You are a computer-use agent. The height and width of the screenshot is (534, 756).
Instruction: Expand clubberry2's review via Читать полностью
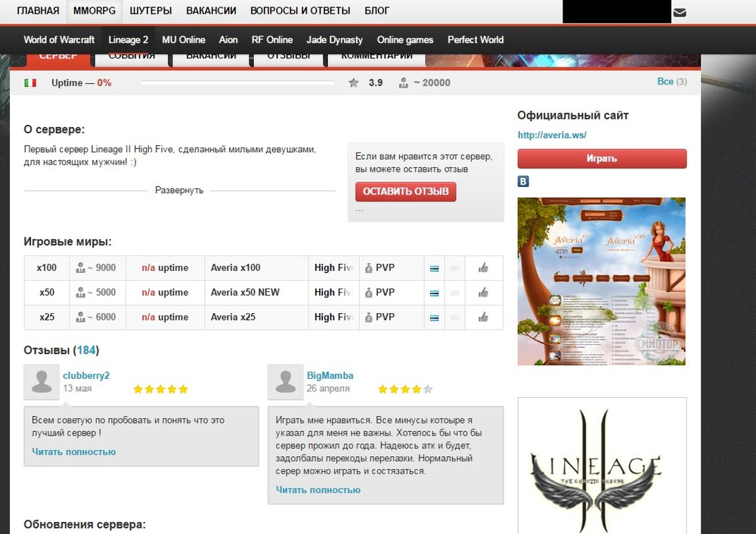coord(74,452)
